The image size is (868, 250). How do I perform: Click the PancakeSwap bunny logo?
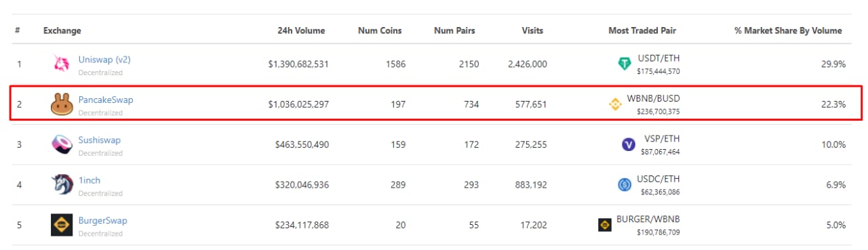click(62, 104)
